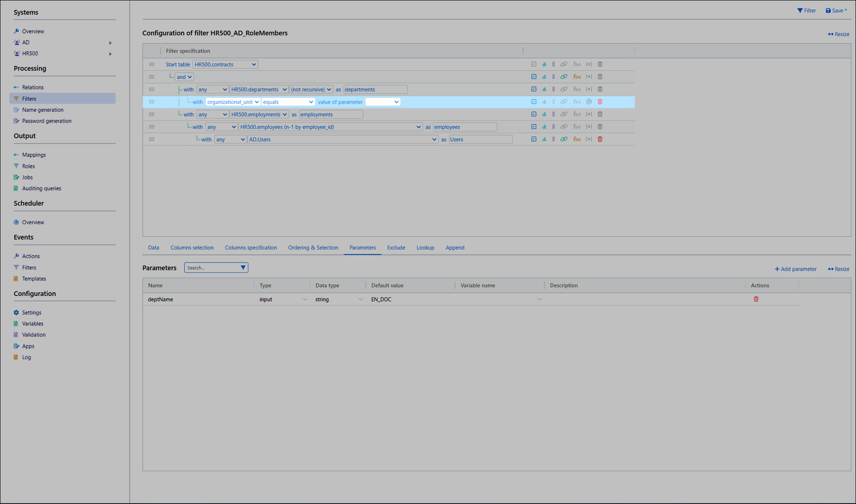Delete the deptName parameter with the trash icon
The height and width of the screenshot is (504, 856).
coord(756,299)
